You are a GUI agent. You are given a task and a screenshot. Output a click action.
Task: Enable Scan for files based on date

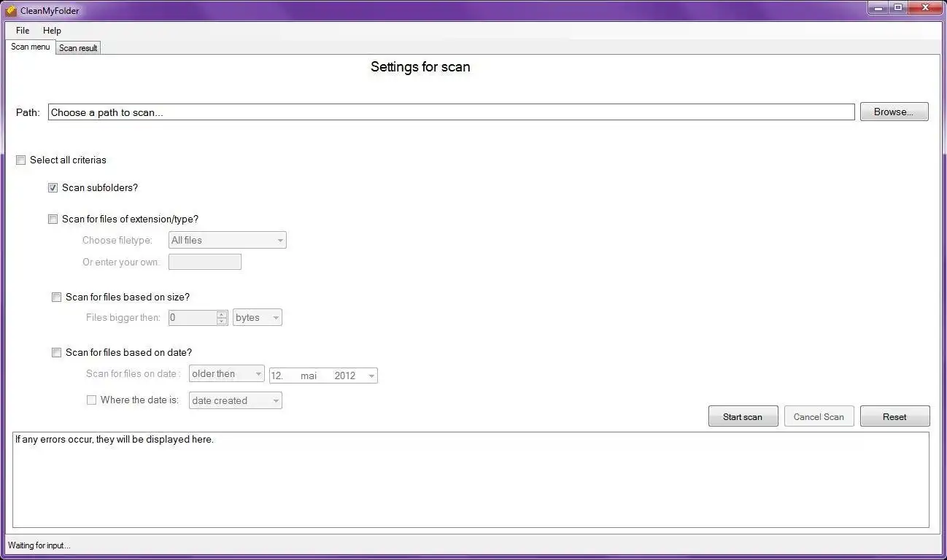pos(57,353)
